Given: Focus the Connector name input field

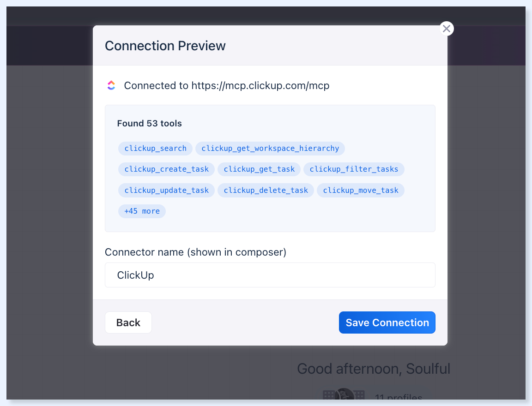Looking at the screenshot, I should [270, 275].
